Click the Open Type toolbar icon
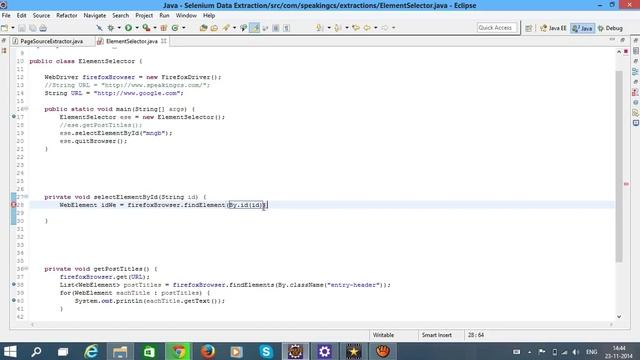The height and width of the screenshot is (360, 640). click(x=203, y=28)
